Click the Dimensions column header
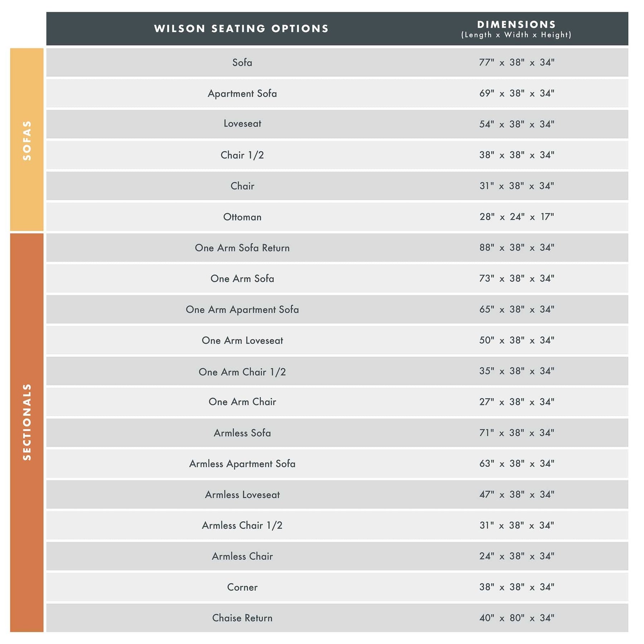This screenshot has width=644, height=644. [516, 29]
